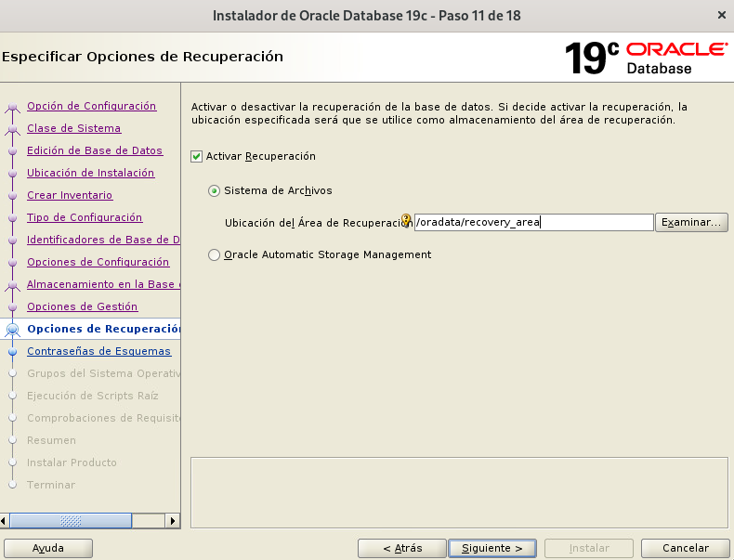The width and height of the screenshot is (734, 560).
Task: Choose Oracle Automatic Storage Management option
Action: [x=215, y=254]
